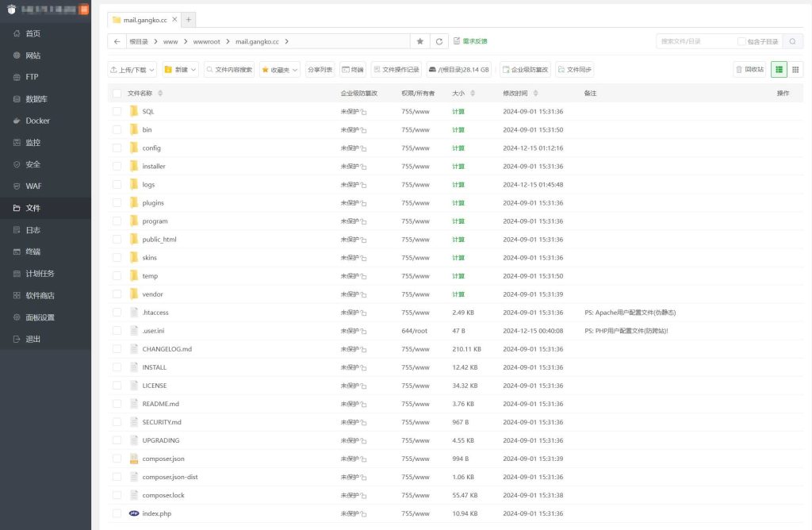Click the back arrow in path bar
Viewport: 812px width, 530px height.
coord(117,41)
